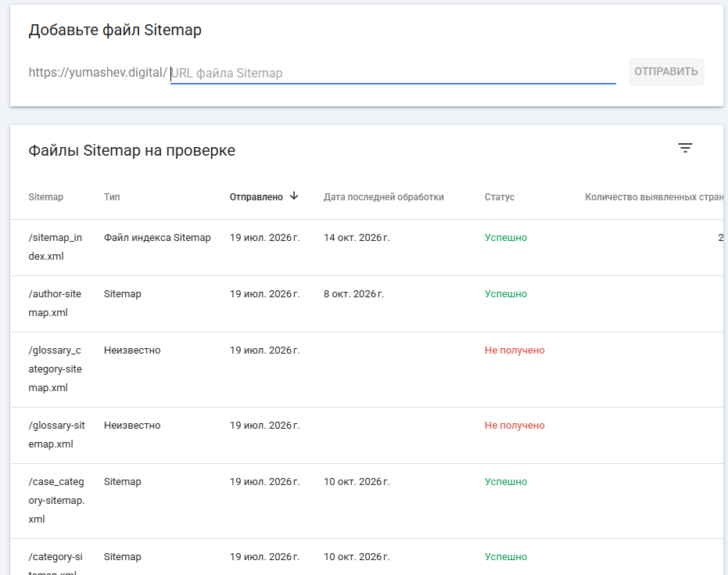Viewport: 728px width, 575px height.
Task: Click the sort arrow next to Отправлено
Action: (x=294, y=196)
